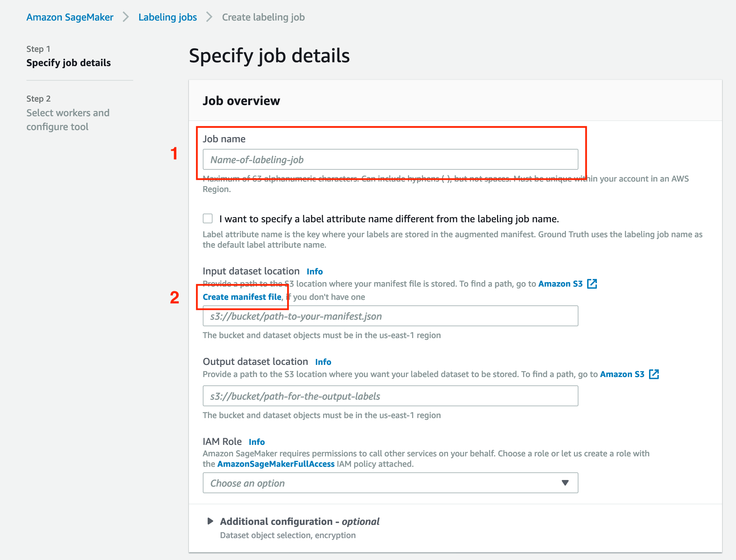Click the input manifest S3 path field
The image size is (736, 560).
click(390, 316)
